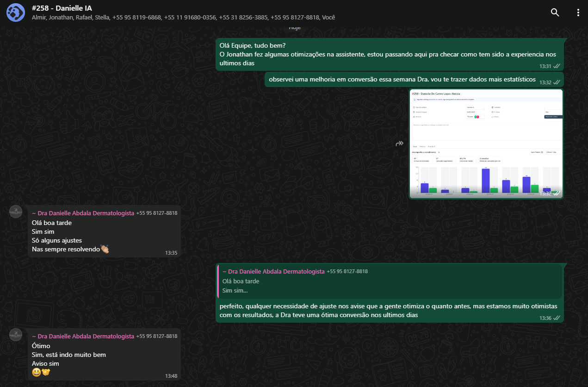Click the 'perfeito, qualquer necessidade de ajuste' message text

(x=389, y=311)
